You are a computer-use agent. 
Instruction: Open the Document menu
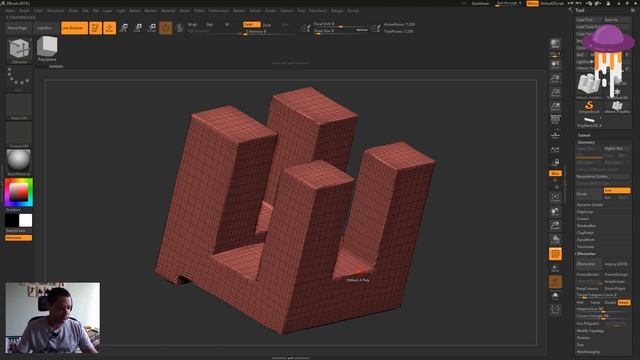tap(56, 11)
